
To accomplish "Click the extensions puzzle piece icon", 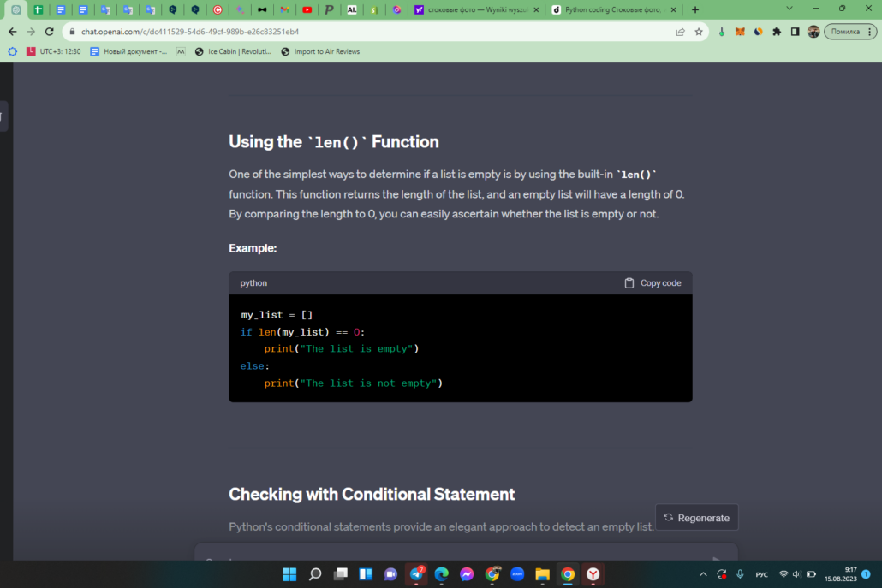I will tap(776, 31).
